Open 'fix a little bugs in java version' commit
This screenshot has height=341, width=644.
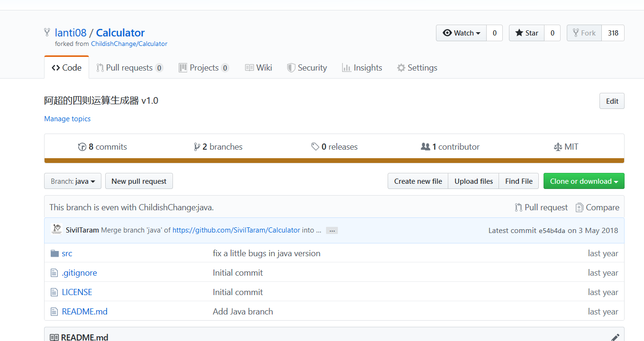(266, 253)
